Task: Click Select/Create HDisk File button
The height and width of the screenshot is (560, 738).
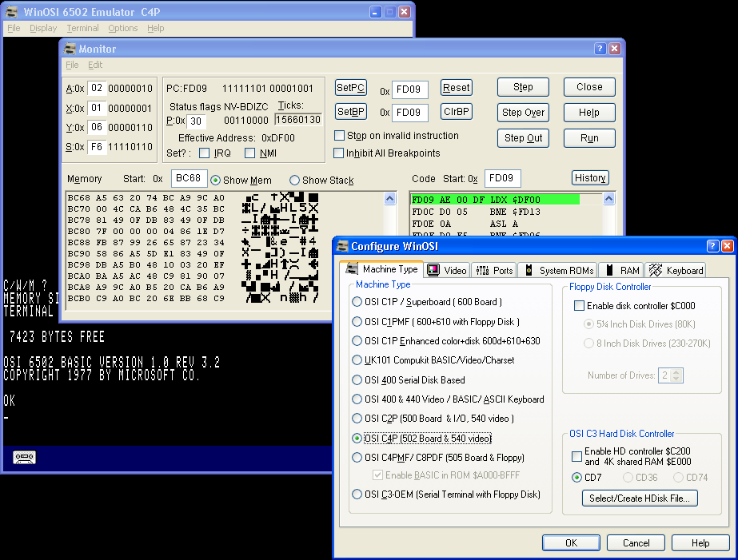Action: point(640,498)
